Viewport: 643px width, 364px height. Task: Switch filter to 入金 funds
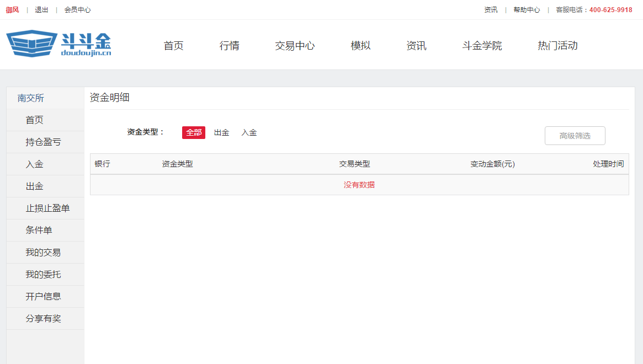[249, 132]
